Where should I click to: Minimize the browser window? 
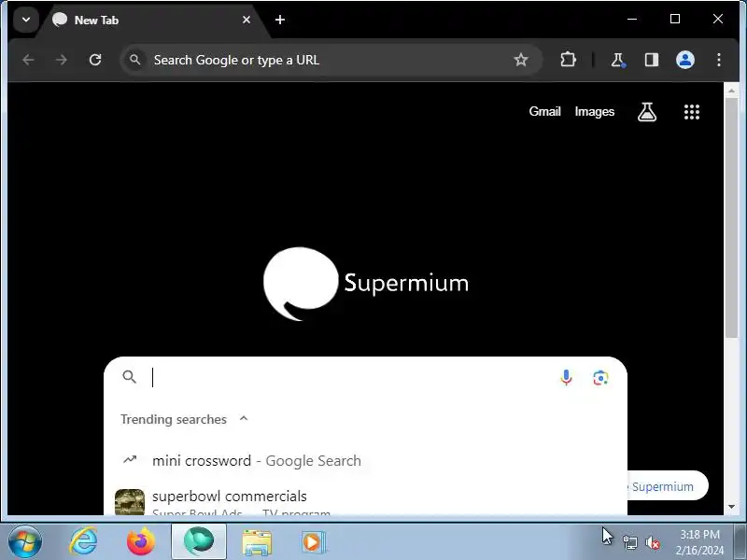click(632, 19)
